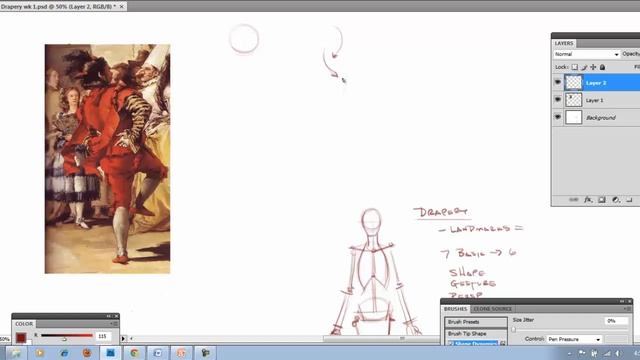640x360 pixels.
Task: Select the Background layer
Action: tap(602, 118)
